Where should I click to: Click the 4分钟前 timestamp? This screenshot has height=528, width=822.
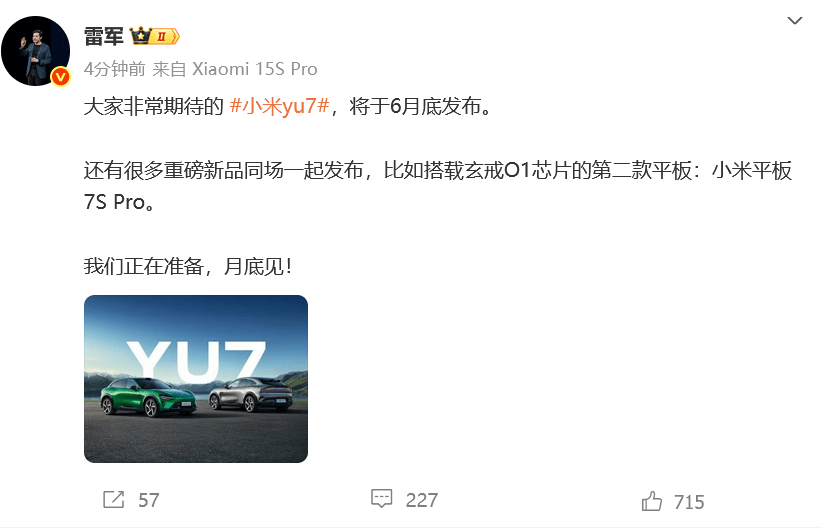pyautogui.click(x=115, y=69)
